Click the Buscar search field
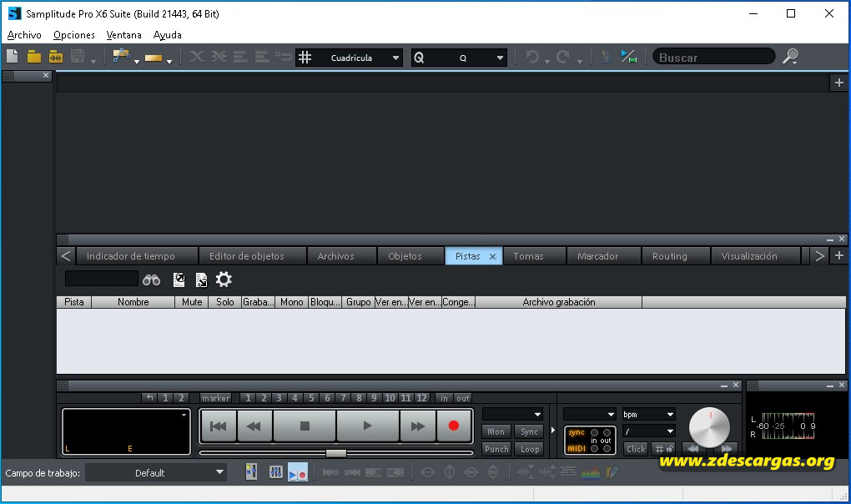The height and width of the screenshot is (504, 851). point(713,57)
